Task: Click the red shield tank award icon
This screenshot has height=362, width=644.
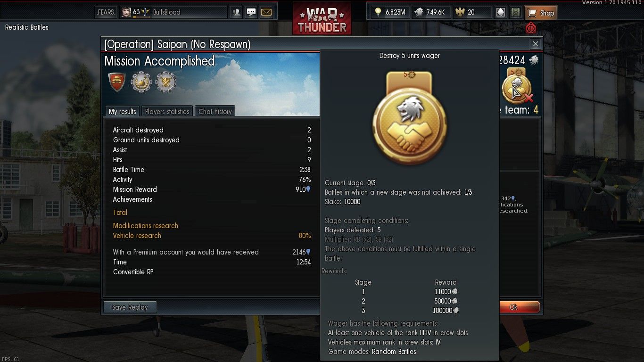Action: pyautogui.click(x=117, y=82)
